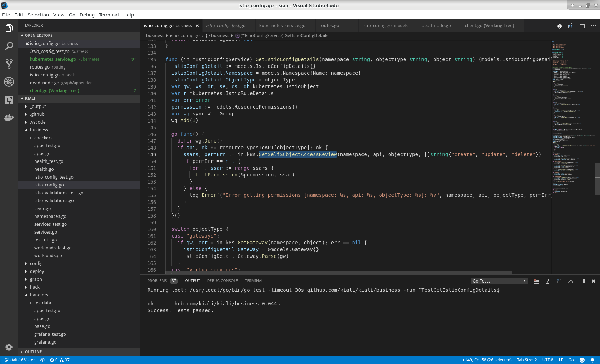Click the Go language mode indicator
The height and width of the screenshot is (364, 600).
click(x=571, y=360)
